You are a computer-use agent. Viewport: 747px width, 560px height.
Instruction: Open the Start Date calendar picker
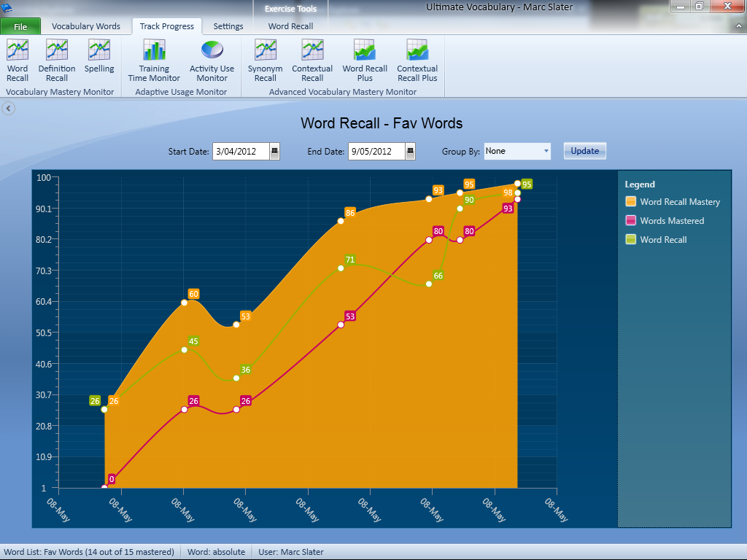pyautogui.click(x=274, y=152)
